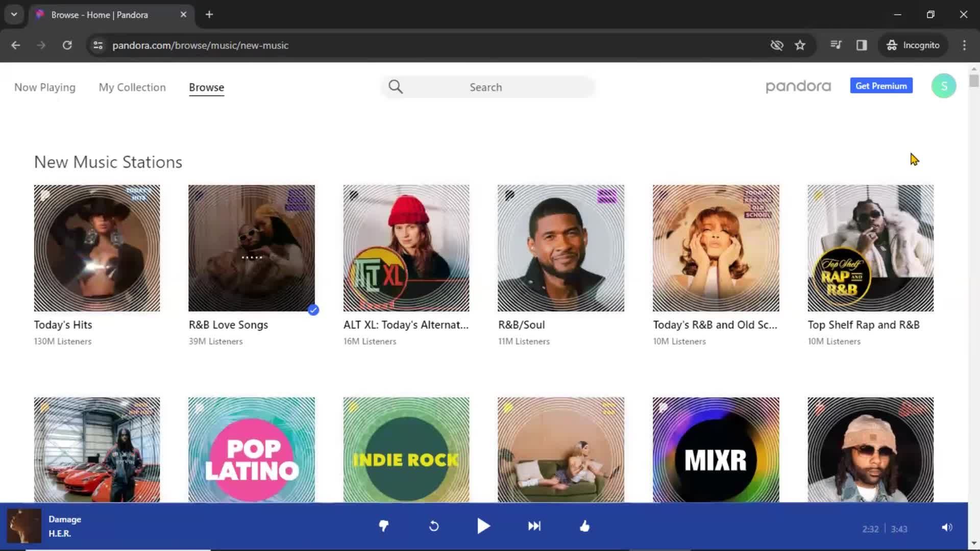The width and height of the screenshot is (980, 551).
Task: Skip to the next track
Action: point(534,526)
